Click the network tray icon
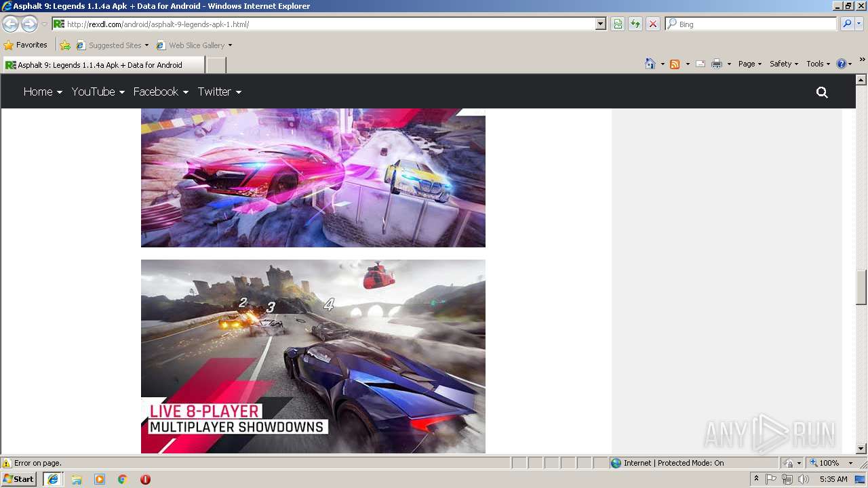This screenshot has height=488, width=868. point(787,479)
